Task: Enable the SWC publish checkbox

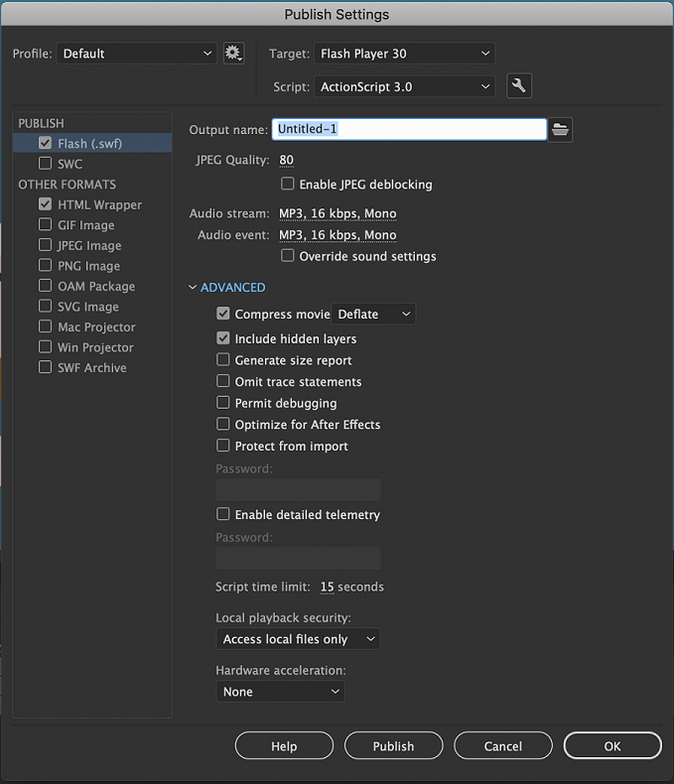Action: coord(46,164)
